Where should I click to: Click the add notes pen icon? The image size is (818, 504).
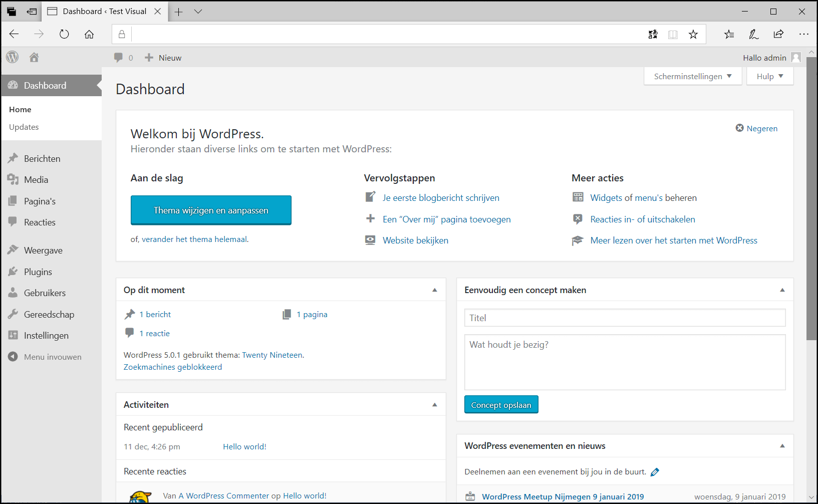[x=753, y=34]
